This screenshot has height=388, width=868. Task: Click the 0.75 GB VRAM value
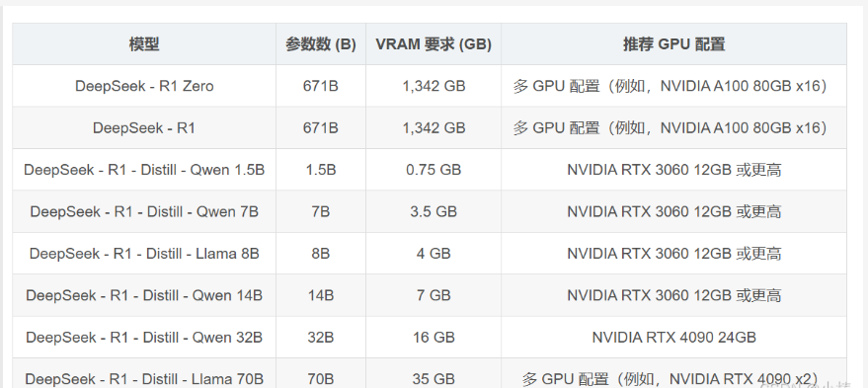(434, 170)
